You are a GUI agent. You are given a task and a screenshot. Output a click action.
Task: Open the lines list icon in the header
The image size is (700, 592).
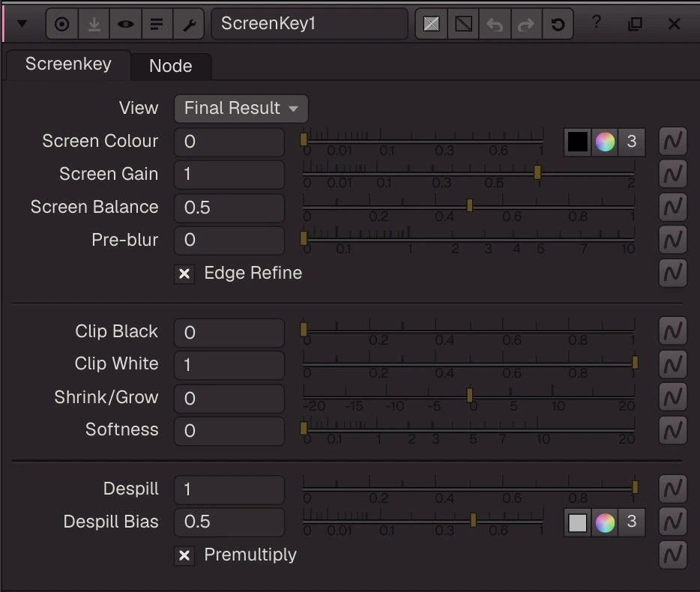tap(157, 24)
